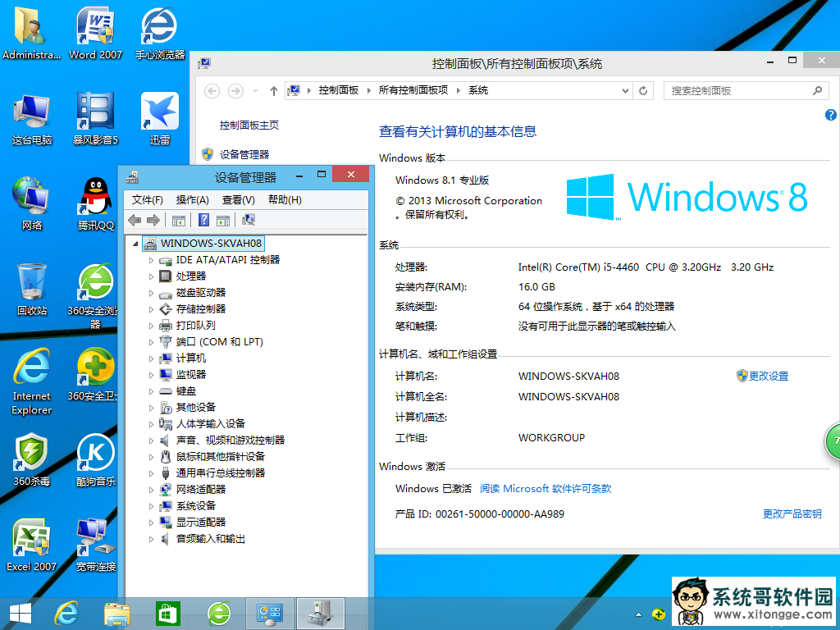The height and width of the screenshot is (630, 840).
Task: Select the 通用串行总线控制器 category
Action: point(220,473)
